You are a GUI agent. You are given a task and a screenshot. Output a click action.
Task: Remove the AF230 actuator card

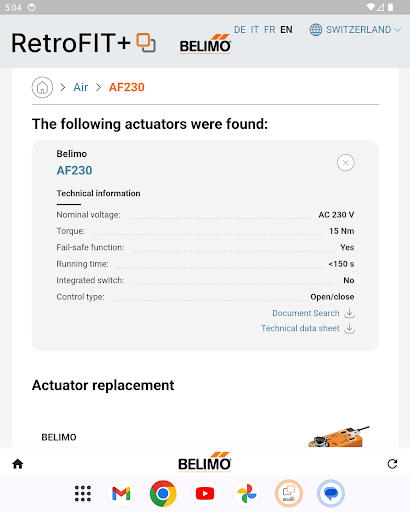(x=346, y=163)
